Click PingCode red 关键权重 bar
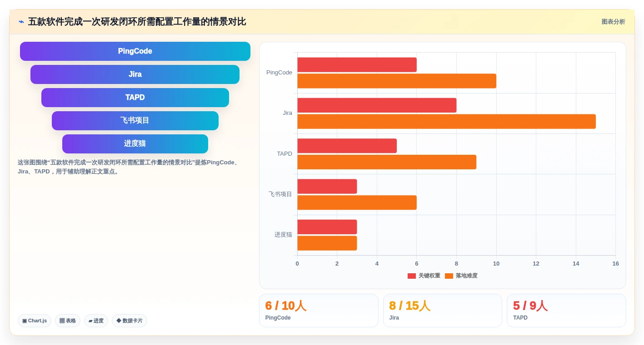The height and width of the screenshot is (345, 644). [357, 65]
